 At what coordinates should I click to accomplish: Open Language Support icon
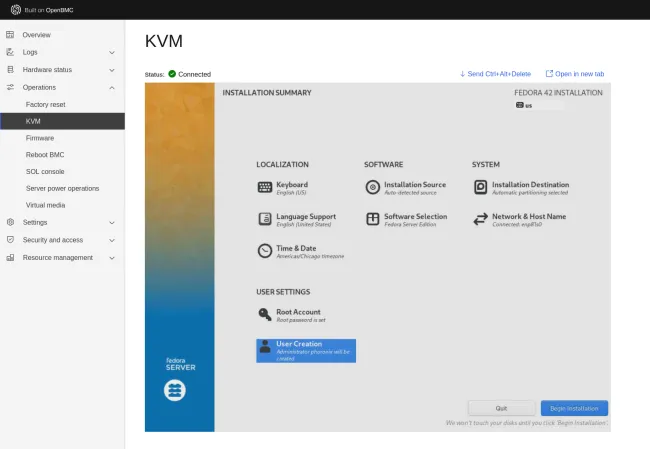tap(265, 219)
